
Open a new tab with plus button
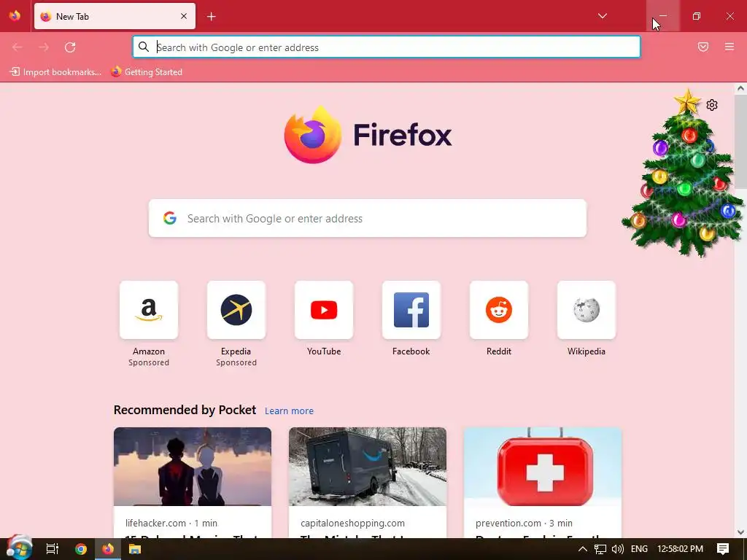pyautogui.click(x=211, y=17)
